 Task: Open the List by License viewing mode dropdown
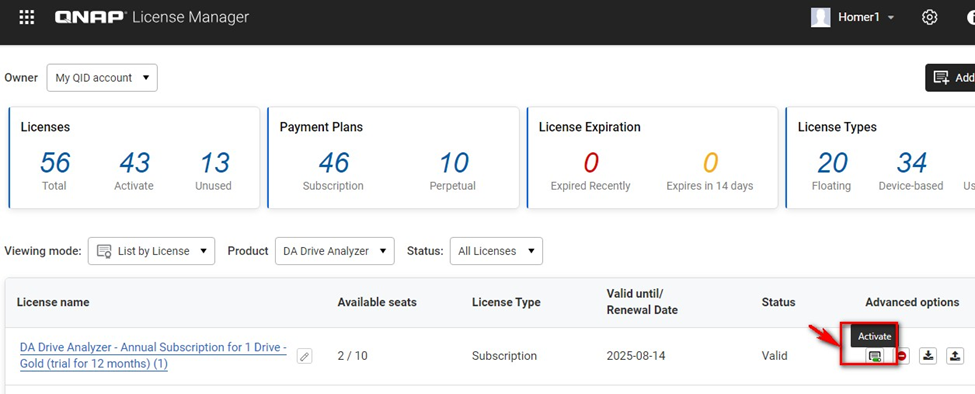(x=151, y=251)
